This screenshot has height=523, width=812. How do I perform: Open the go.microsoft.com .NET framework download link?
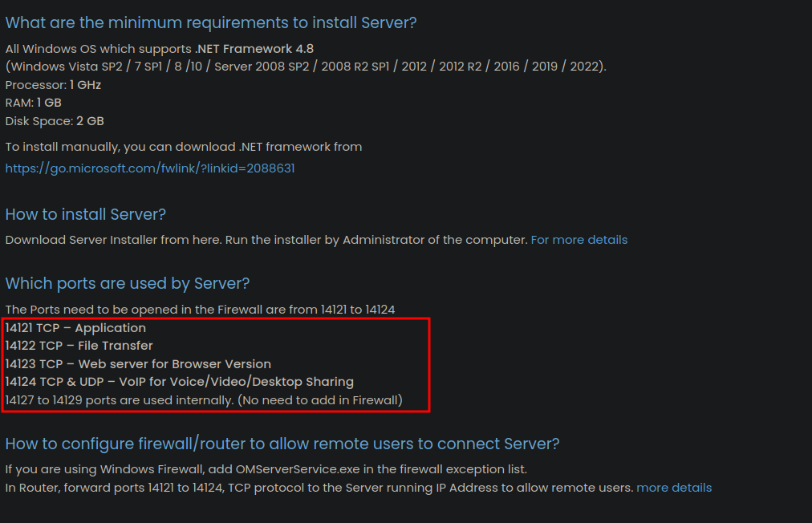click(x=150, y=168)
